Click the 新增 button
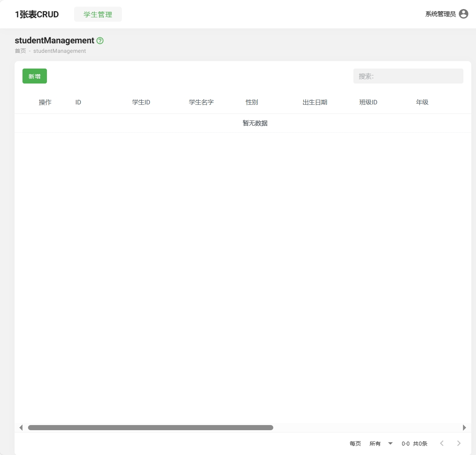 coord(35,76)
